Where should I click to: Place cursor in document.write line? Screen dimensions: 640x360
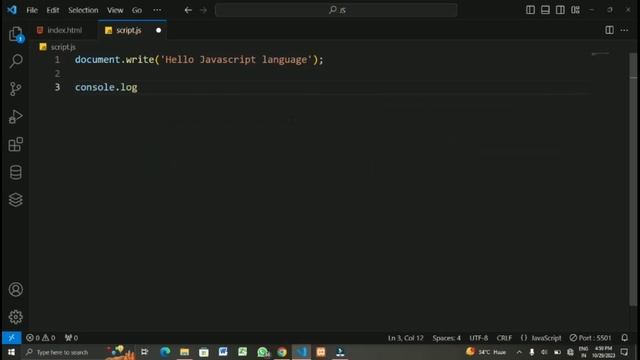pyautogui.click(x=199, y=60)
